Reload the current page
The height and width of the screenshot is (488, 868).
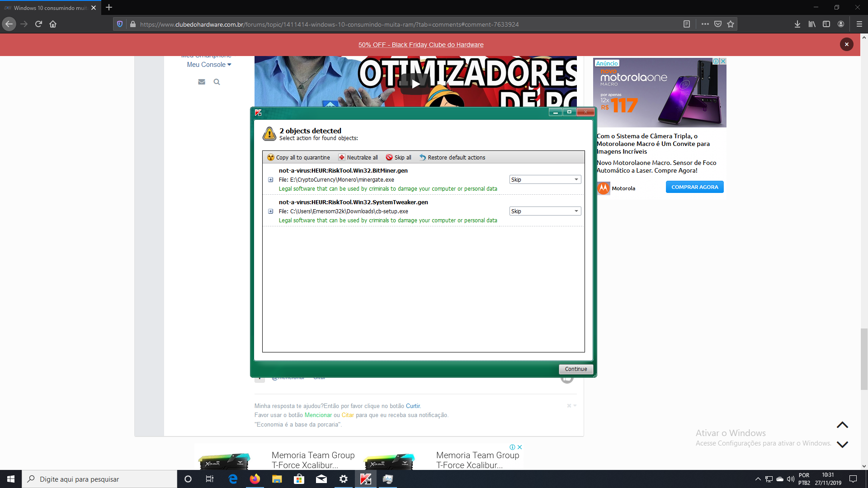coord(38,24)
